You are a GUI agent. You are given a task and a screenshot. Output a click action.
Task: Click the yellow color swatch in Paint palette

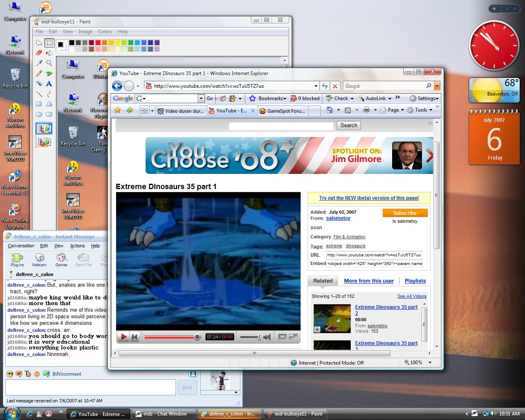(x=118, y=43)
